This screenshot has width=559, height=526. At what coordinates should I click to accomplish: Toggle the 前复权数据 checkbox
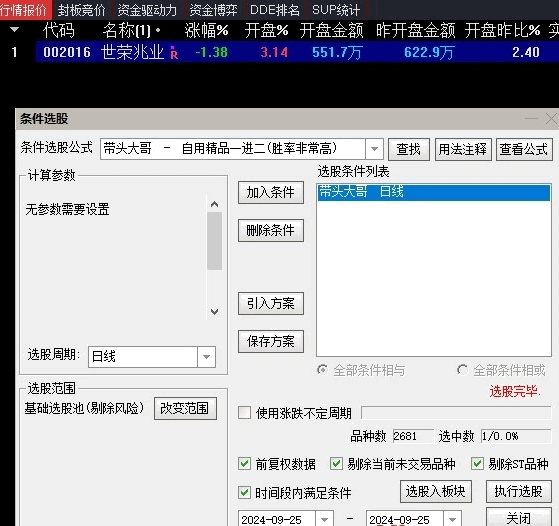pos(244,464)
